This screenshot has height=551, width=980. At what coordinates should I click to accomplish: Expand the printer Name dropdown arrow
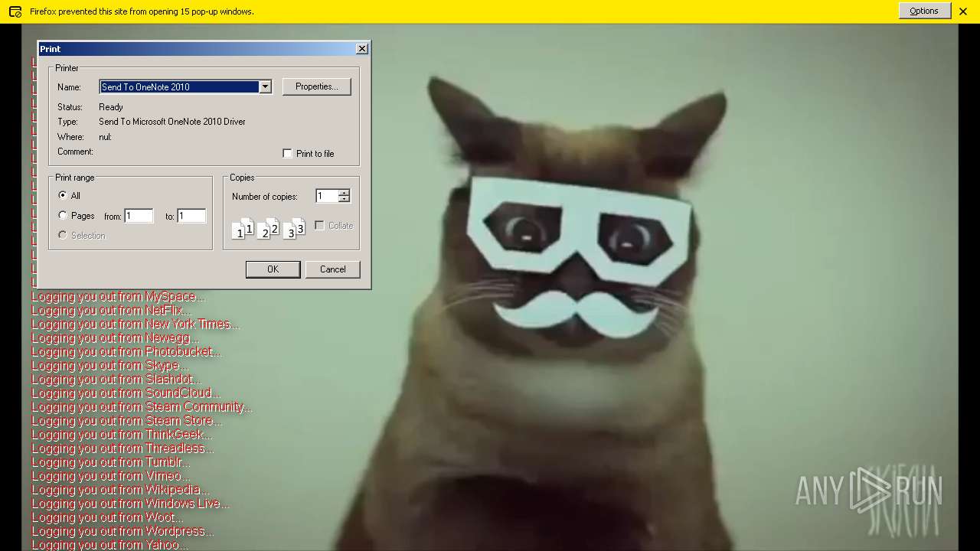pyautogui.click(x=265, y=86)
